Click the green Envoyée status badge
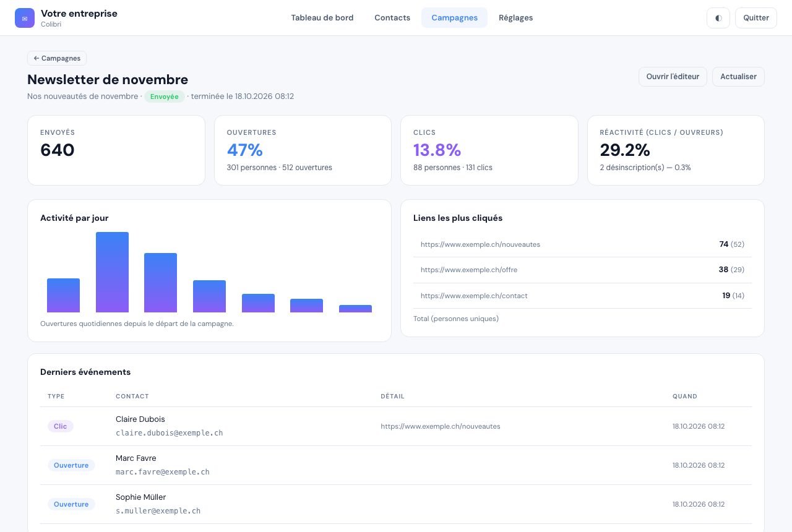792x532 pixels. tap(165, 97)
